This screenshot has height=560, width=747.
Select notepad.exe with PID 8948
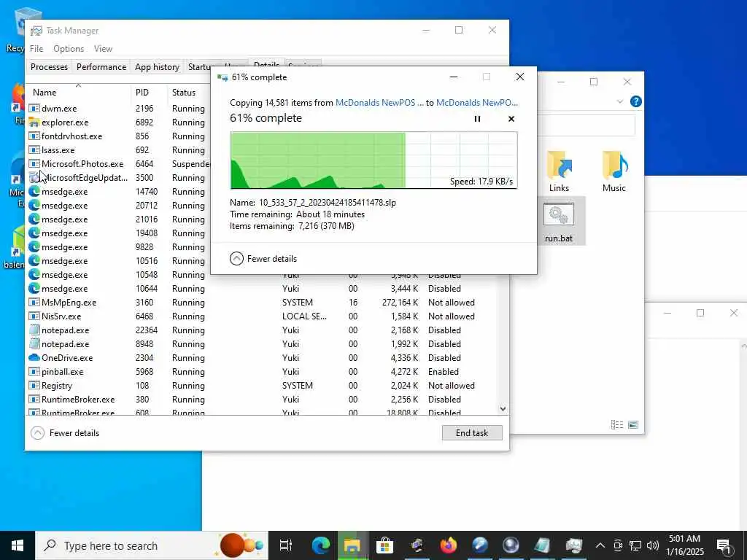[x=262, y=344]
